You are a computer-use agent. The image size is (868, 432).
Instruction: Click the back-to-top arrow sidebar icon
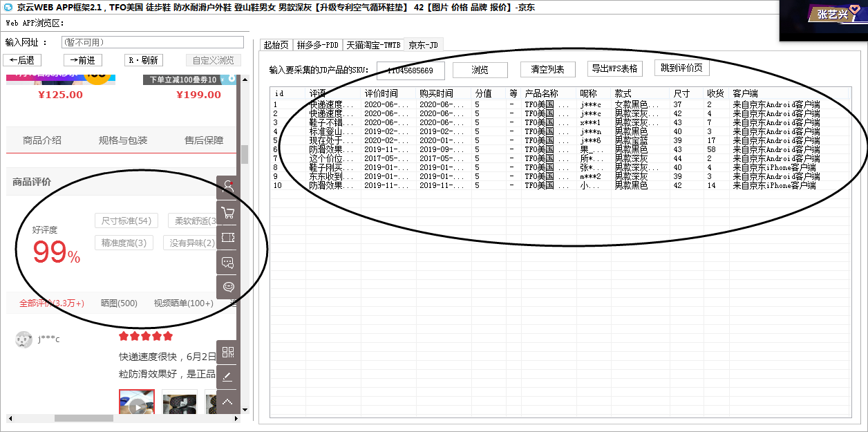click(x=228, y=402)
